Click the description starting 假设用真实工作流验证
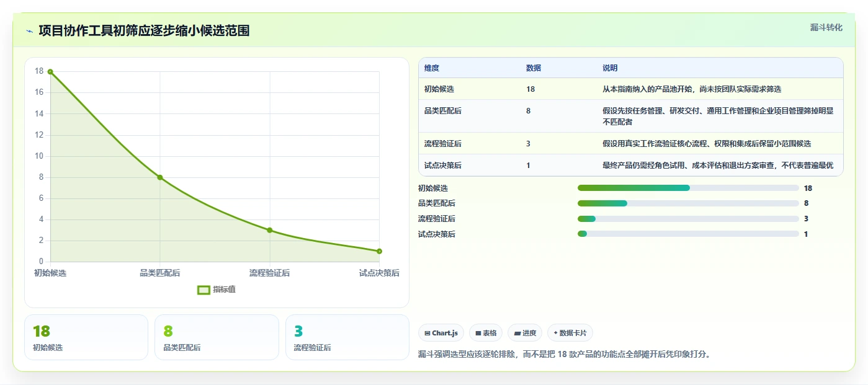 tap(707, 144)
